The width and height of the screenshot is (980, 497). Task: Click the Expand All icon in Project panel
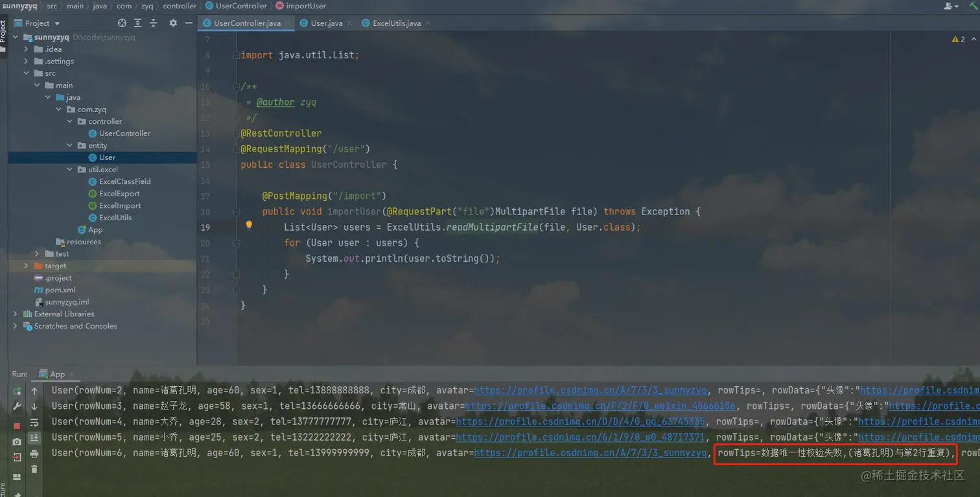point(138,23)
